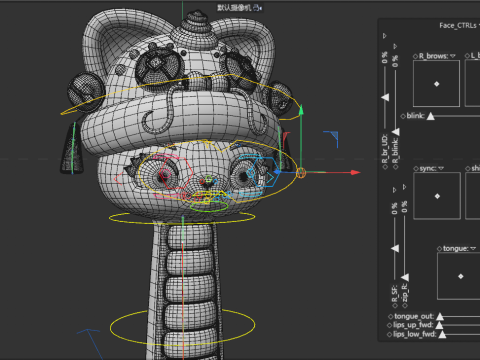Toggle keyframe diamond next to R_brows
The image size is (480, 360).
[x=415, y=56]
